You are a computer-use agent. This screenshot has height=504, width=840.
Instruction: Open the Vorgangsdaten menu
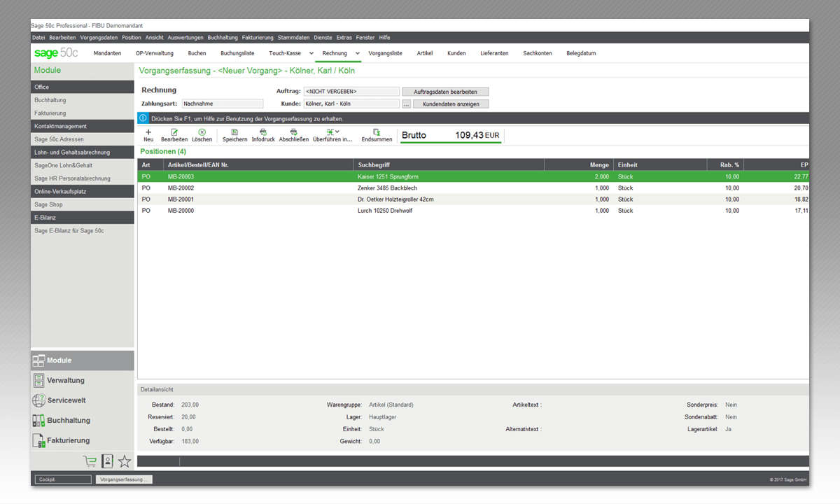click(99, 37)
